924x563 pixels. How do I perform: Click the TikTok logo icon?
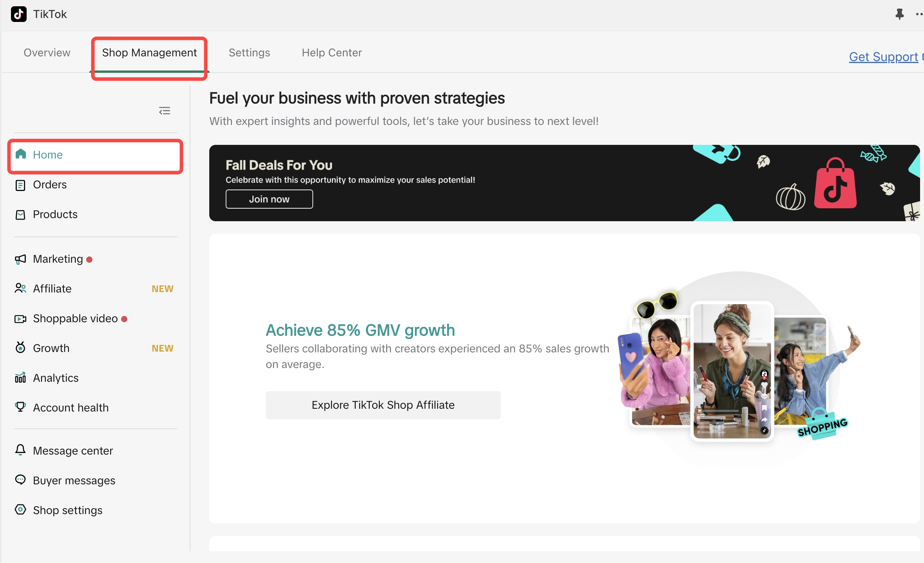tap(18, 14)
